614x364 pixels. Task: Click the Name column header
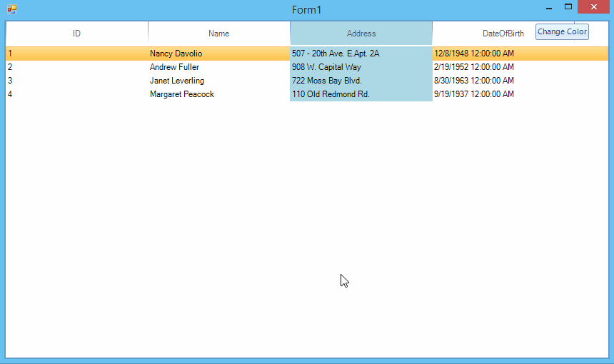(x=218, y=33)
